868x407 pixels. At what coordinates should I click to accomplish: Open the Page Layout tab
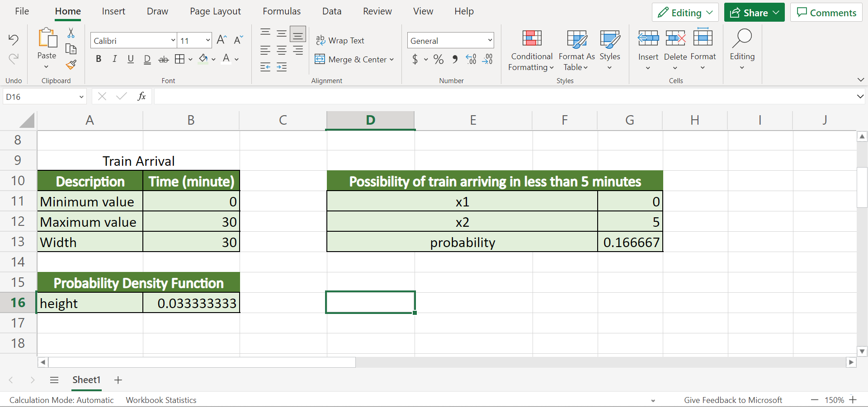[x=215, y=11]
